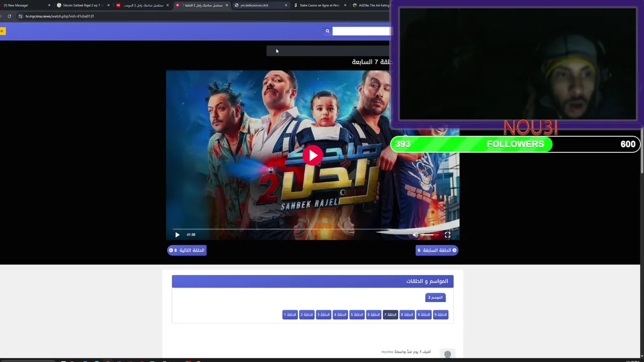
Task: Close the active مسلسل صاحبك راجل الحلقة 7 tab
Action: click(227, 5)
